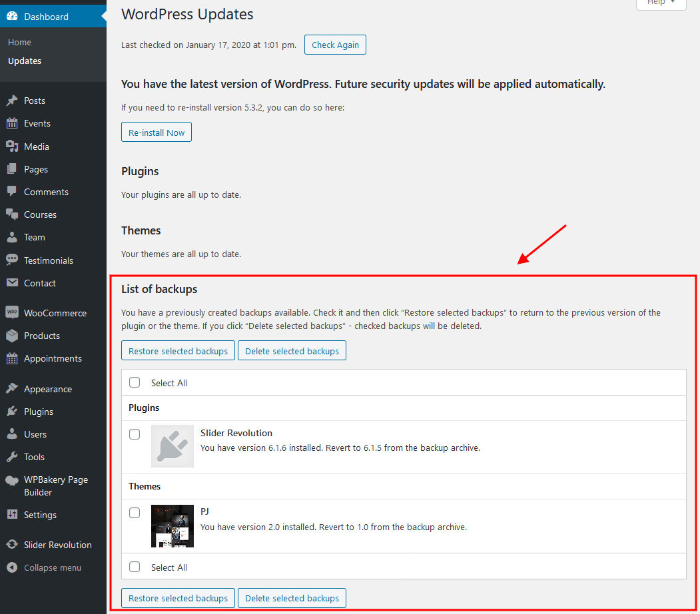Click the Collapse menu arrow icon
This screenshot has height=614, width=700.
[x=12, y=567]
